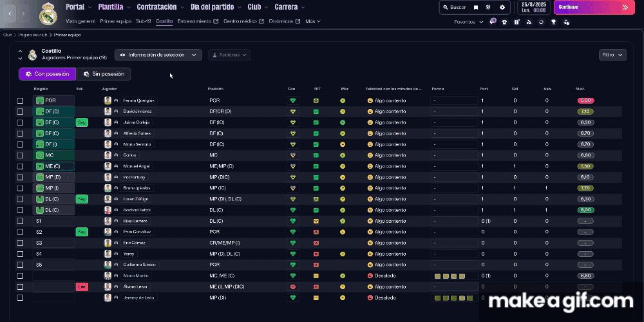
Task: Expand Información de selección dropdown
Action: point(158,55)
